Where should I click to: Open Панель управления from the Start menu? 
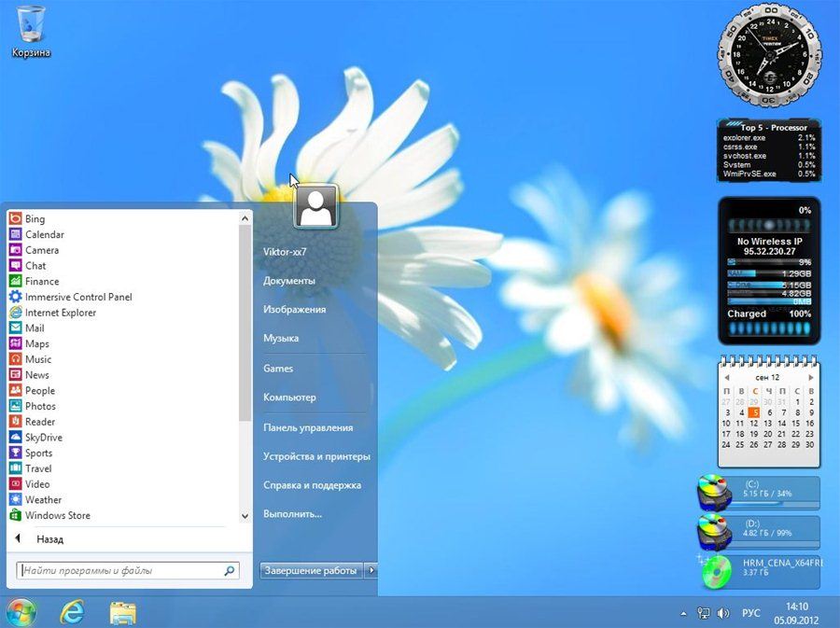(x=308, y=427)
